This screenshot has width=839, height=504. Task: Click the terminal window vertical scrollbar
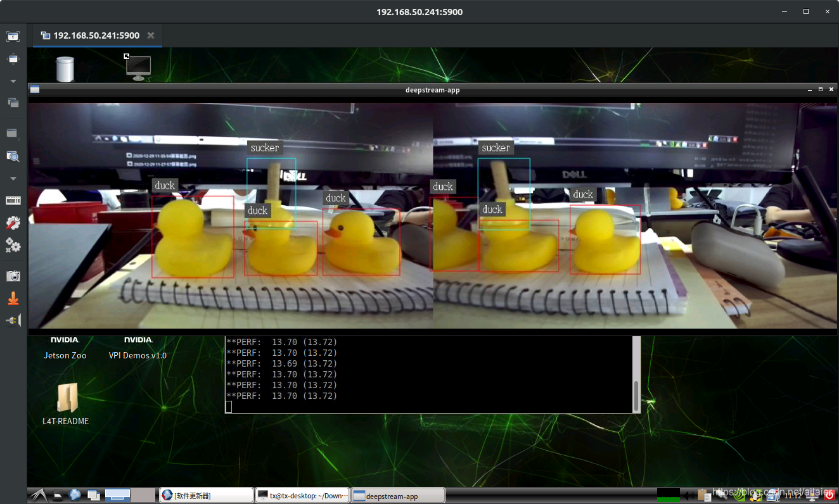click(636, 374)
